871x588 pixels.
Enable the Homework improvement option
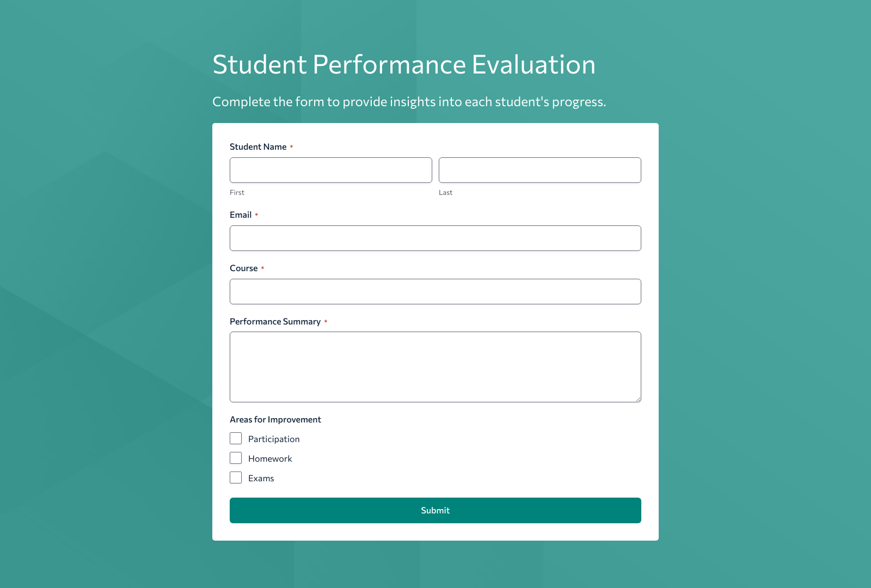(x=235, y=457)
